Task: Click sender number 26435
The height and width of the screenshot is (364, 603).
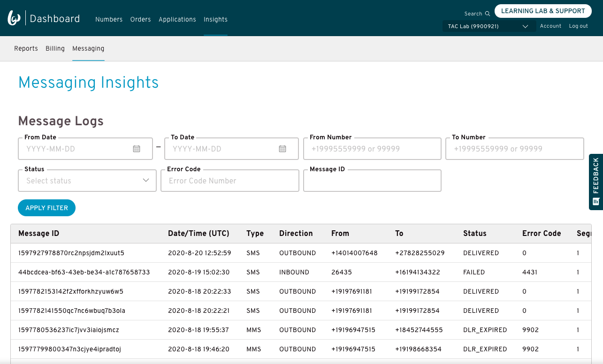Action: pos(342,272)
